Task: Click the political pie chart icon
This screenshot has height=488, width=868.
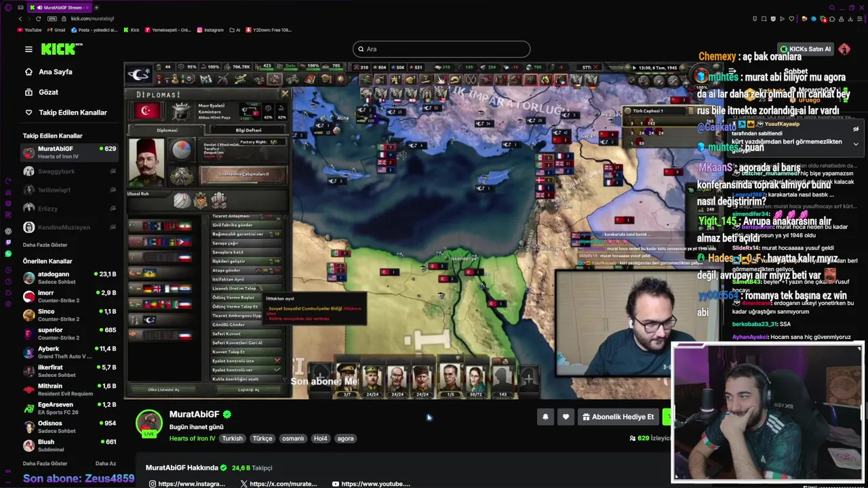Action: point(181,150)
